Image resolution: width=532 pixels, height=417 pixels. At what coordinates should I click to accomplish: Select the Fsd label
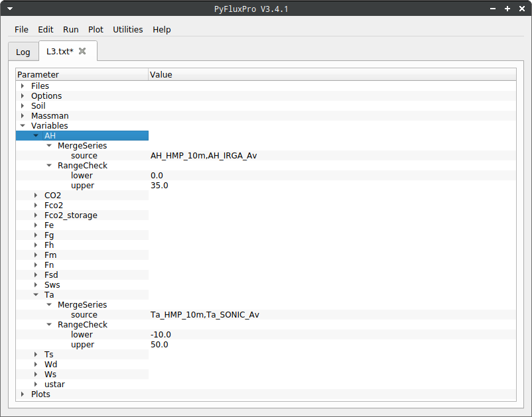51,274
